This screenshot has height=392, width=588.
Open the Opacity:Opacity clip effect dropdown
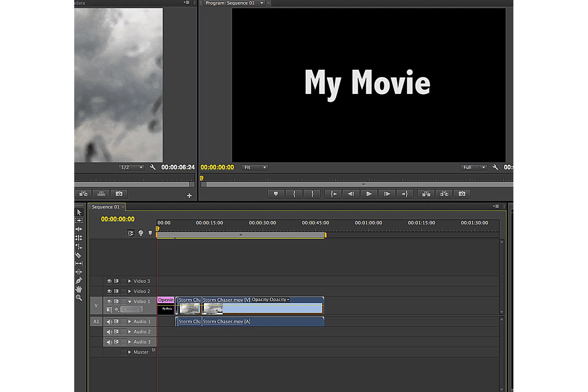pos(270,299)
